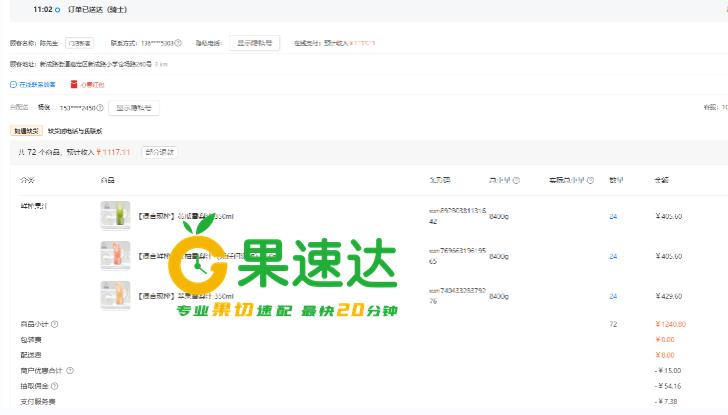The width and height of the screenshot is (728, 415).
Task: Select the payment service fee -¥7.38
Action: tap(666, 401)
